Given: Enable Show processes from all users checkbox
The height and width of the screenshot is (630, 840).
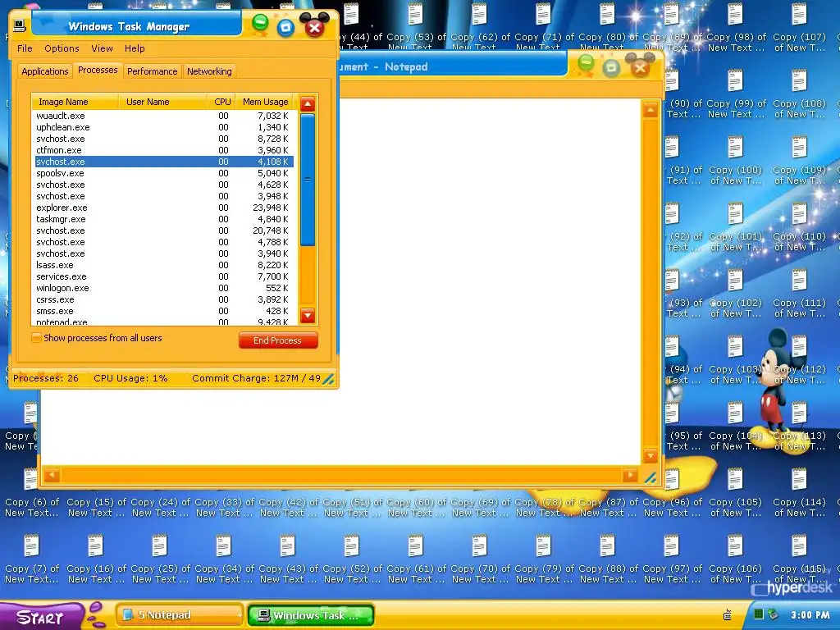Looking at the screenshot, I should click(x=36, y=337).
